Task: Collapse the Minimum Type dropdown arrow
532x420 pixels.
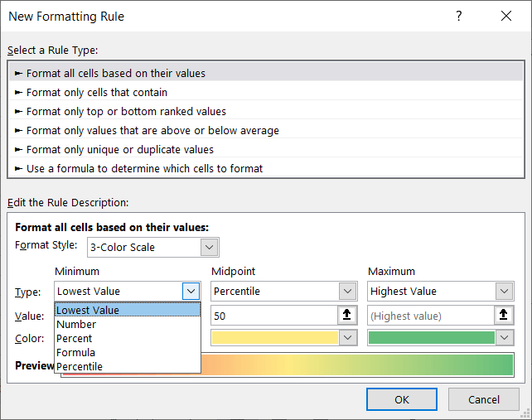Action: (191, 292)
